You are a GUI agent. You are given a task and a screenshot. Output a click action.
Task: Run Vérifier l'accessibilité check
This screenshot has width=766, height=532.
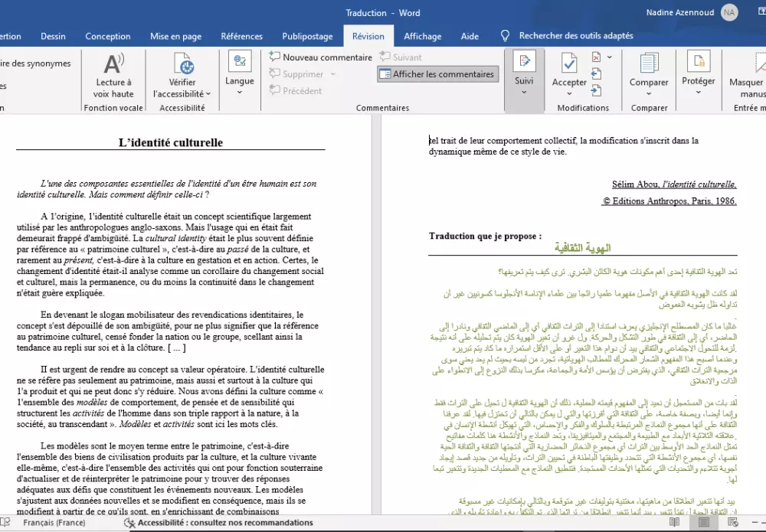coord(181,77)
